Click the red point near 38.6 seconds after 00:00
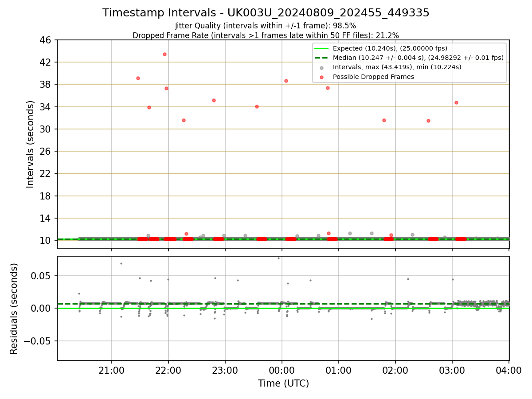Viewport: 532px width, 399px height. (286, 81)
